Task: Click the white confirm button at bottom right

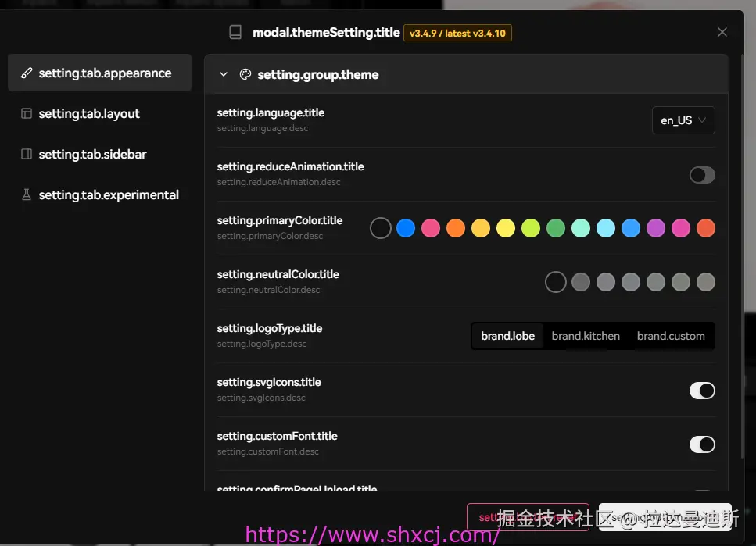Action: [665, 517]
